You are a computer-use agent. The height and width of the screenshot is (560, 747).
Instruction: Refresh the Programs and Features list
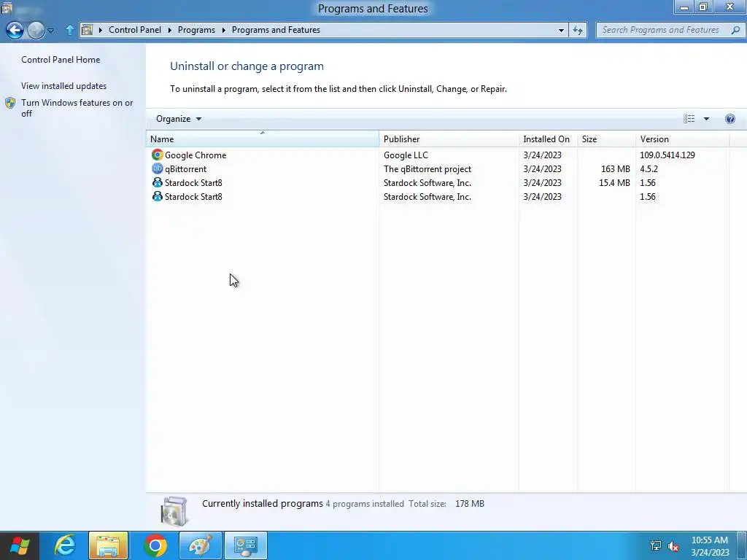coord(578,30)
